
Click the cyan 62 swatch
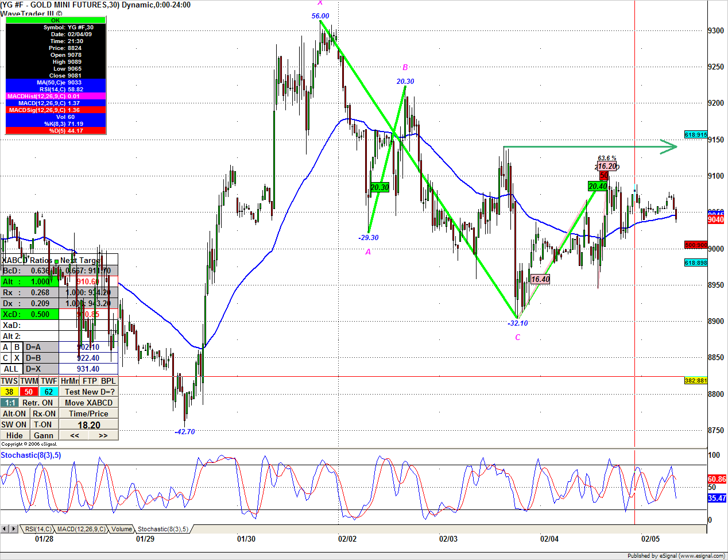(x=49, y=392)
